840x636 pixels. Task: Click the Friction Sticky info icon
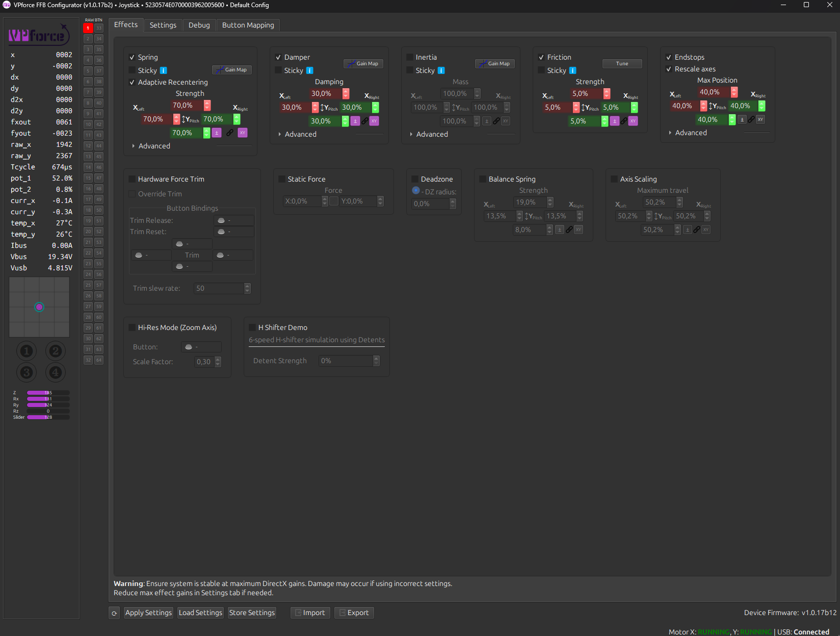[x=573, y=70]
